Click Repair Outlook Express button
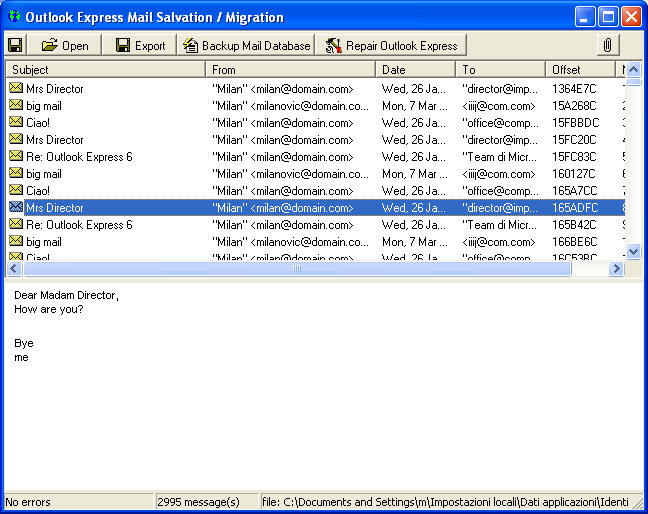 coord(391,45)
